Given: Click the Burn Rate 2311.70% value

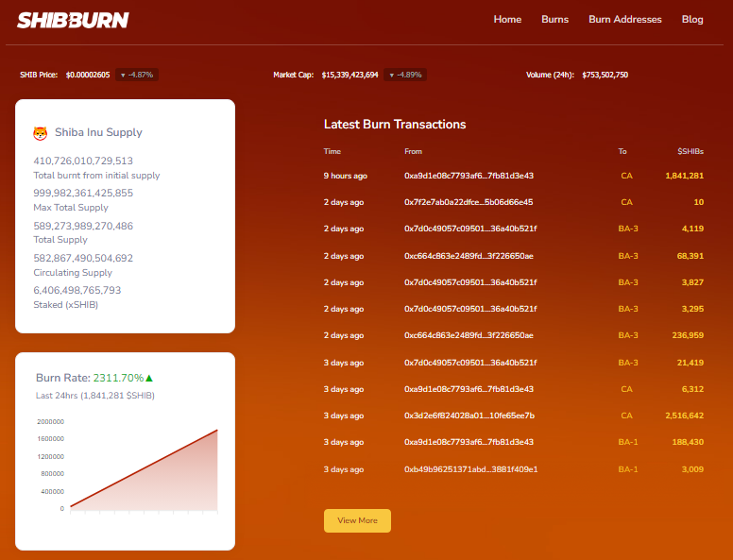Looking at the screenshot, I should click(x=118, y=378).
